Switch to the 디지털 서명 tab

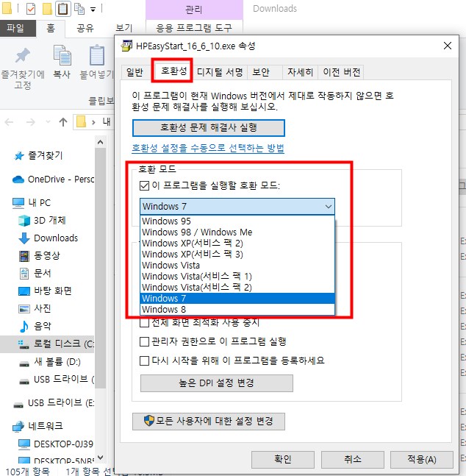point(220,72)
